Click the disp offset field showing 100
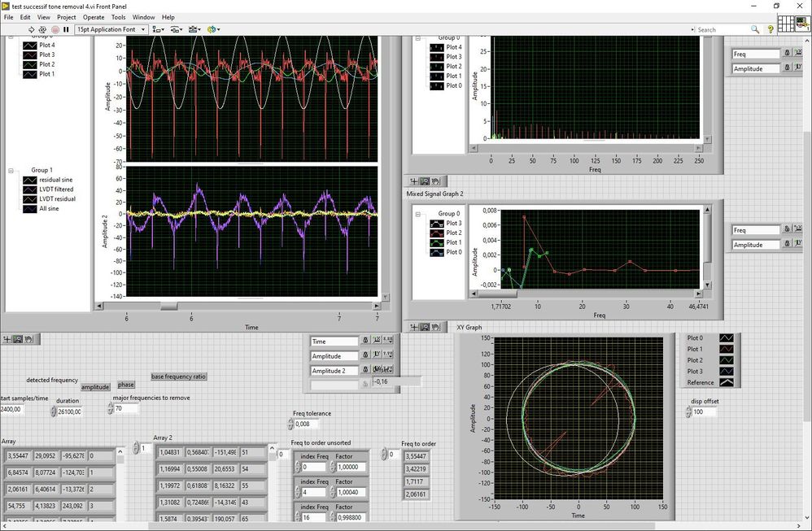This screenshot has width=812, height=531. pyautogui.click(x=705, y=412)
